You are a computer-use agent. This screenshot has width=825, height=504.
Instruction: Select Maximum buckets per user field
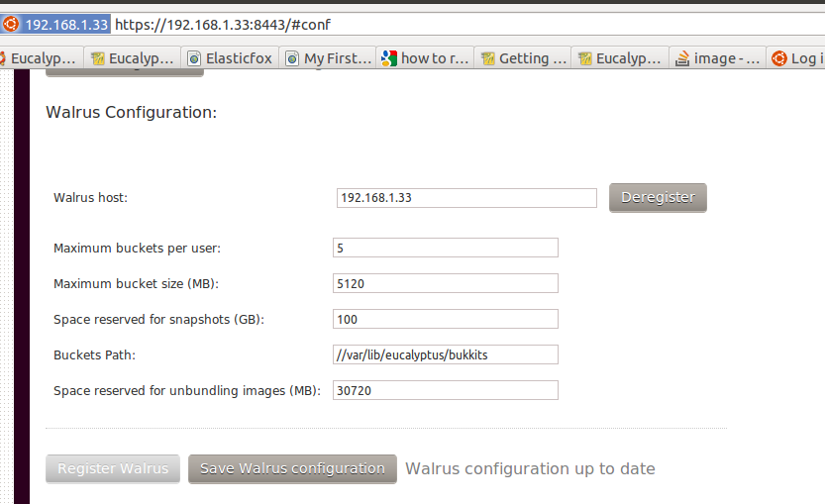(x=445, y=248)
